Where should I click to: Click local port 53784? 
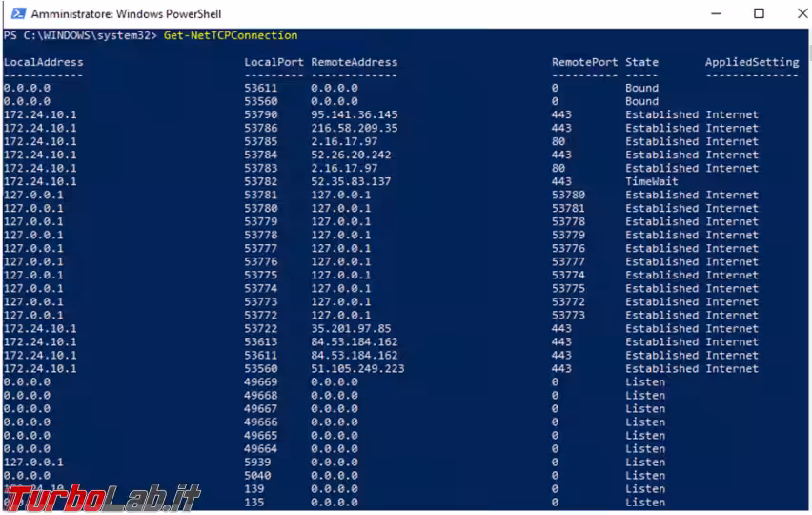pyautogui.click(x=260, y=154)
